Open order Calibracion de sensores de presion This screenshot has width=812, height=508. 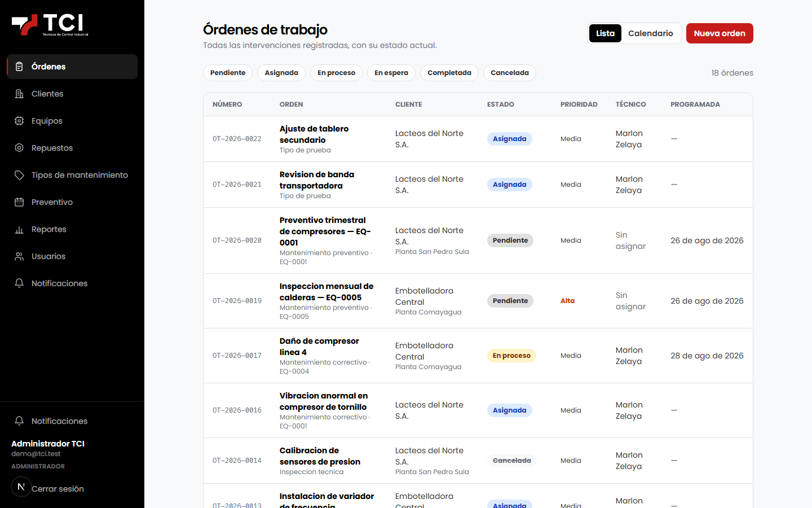[320, 456]
